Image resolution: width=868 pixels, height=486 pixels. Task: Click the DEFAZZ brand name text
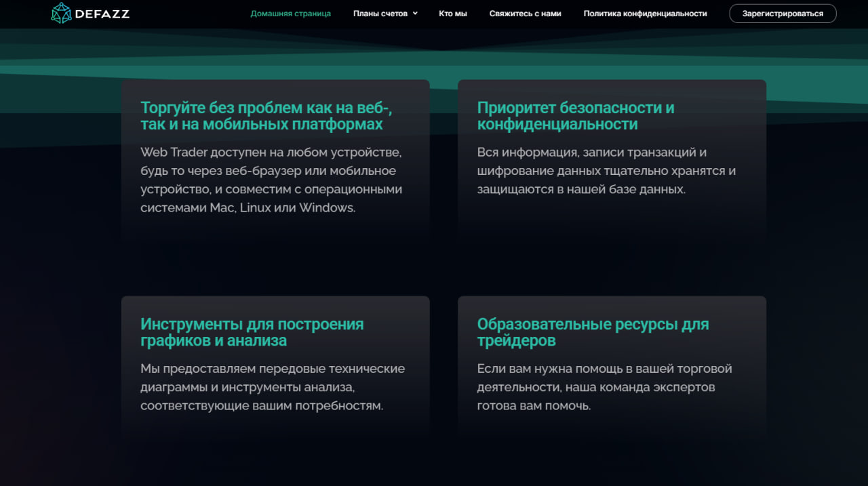[103, 14]
